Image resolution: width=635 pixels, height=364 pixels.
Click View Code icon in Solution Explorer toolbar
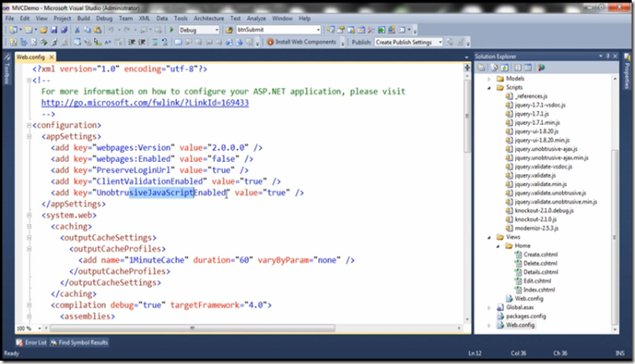click(518, 68)
